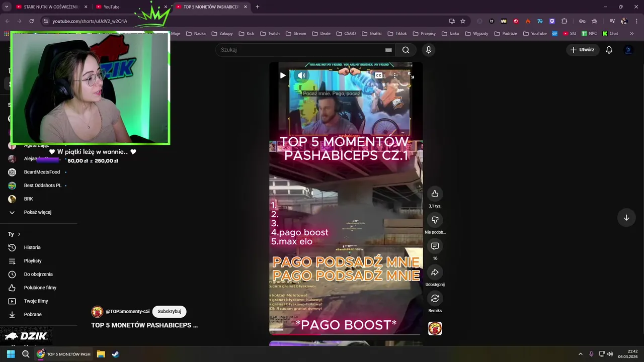644x362 pixels.
Task: Click the address bar URL
Action: [90, 21]
